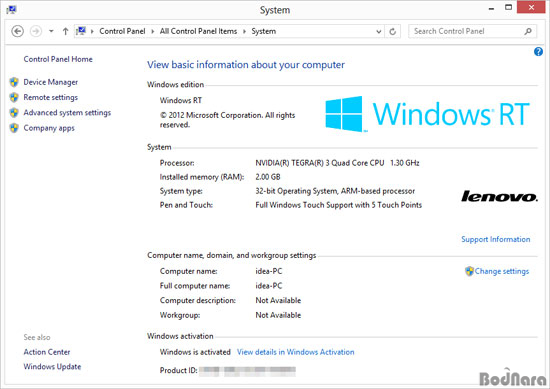Maximize the System window
This screenshot has width=550, height=389.
click(508, 7)
